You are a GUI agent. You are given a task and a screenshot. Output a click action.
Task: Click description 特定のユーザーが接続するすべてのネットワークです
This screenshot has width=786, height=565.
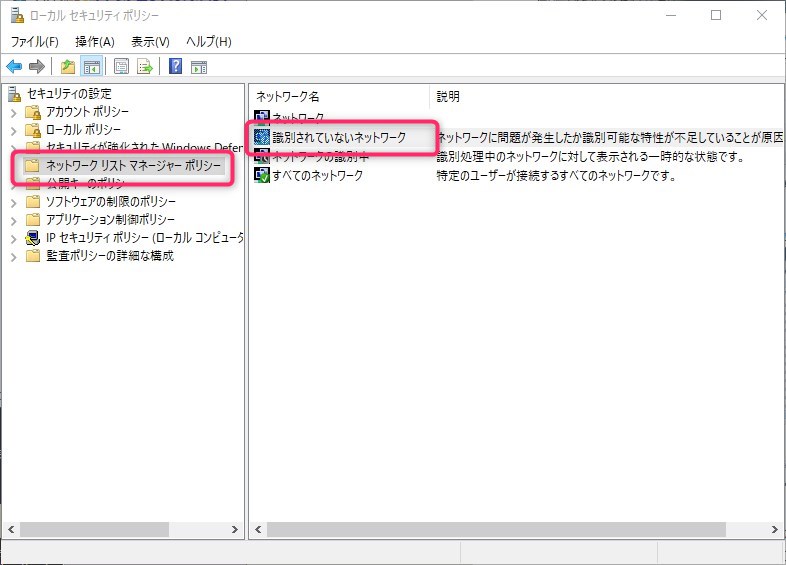[556, 175]
